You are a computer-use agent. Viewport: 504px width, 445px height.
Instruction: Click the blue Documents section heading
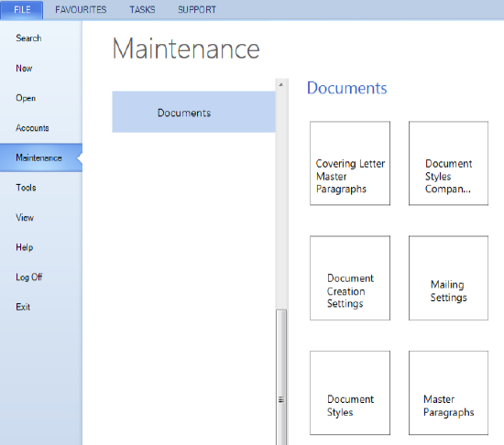(346, 88)
